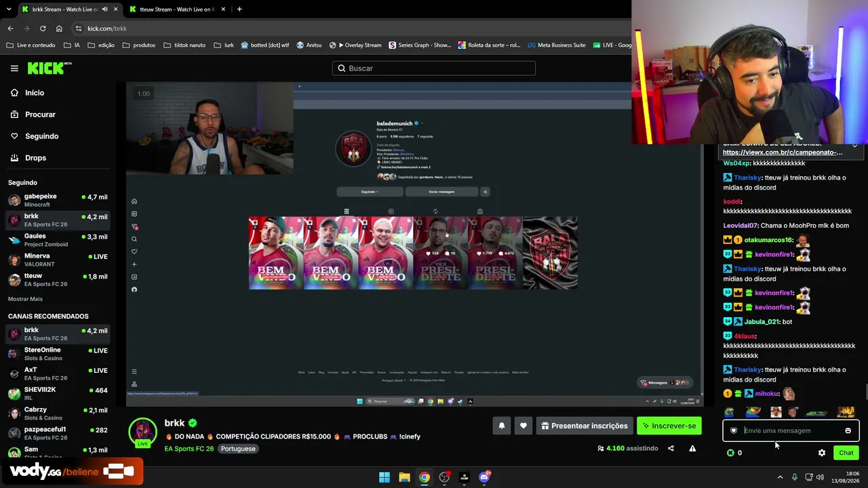Open tiktok naruto bookmark folder
This screenshot has height=488, width=868.
[184, 45]
